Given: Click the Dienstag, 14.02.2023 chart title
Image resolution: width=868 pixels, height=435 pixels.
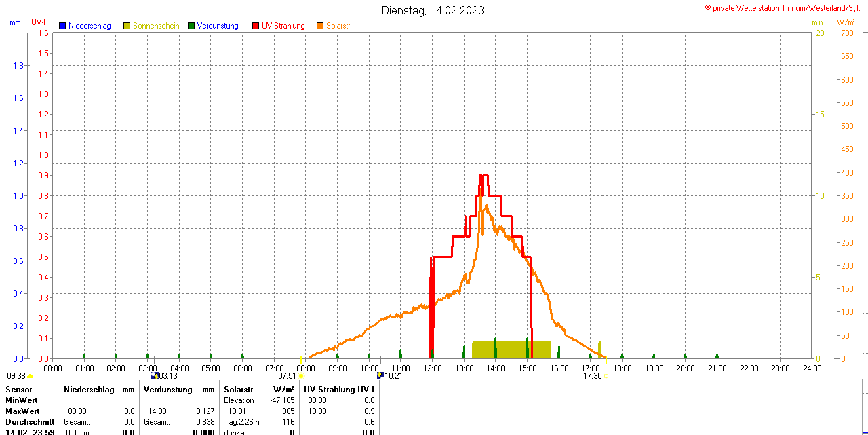Looking at the screenshot, I should click(433, 10).
